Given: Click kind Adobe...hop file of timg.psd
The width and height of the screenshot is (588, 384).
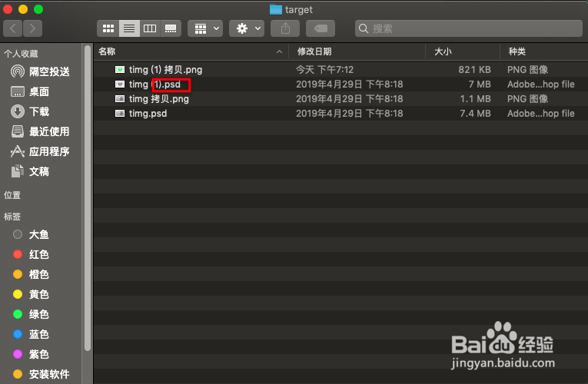Looking at the screenshot, I should (x=541, y=114).
